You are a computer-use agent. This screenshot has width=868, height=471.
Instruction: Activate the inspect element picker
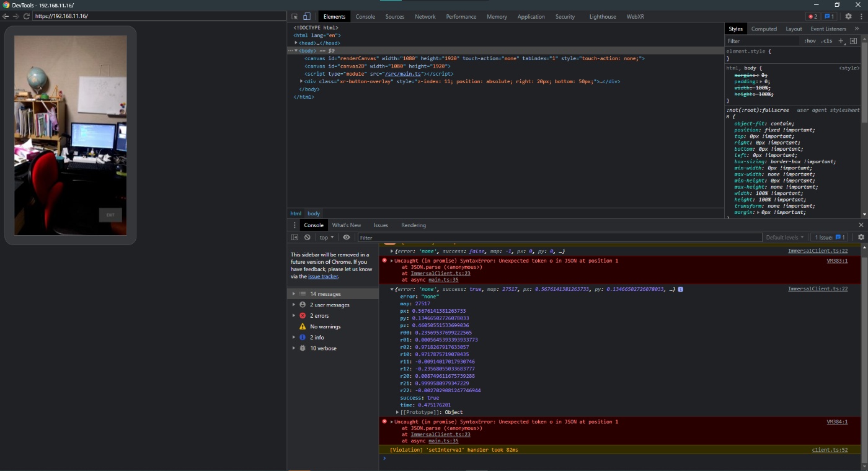294,17
